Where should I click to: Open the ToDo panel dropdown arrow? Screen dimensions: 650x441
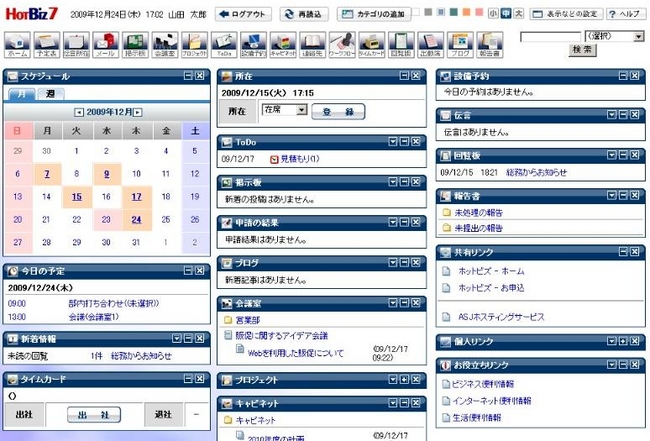tap(393, 142)
